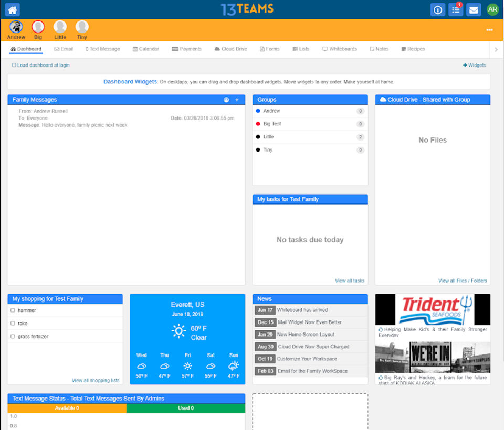Open the Lists tab
The image size is (504, 430).
click(x=301, y=49)
